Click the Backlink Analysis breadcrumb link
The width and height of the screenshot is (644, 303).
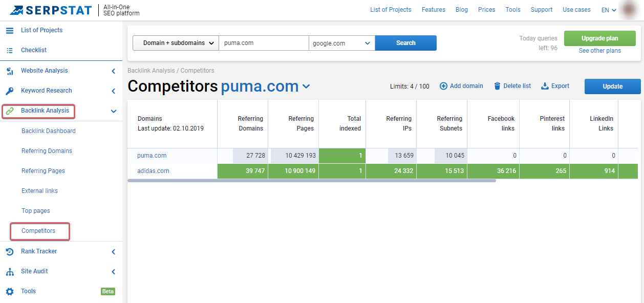151,71
